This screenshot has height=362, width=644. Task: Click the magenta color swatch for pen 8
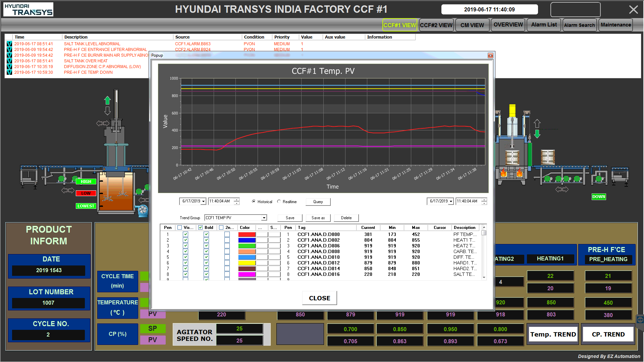tap(247, 274)
